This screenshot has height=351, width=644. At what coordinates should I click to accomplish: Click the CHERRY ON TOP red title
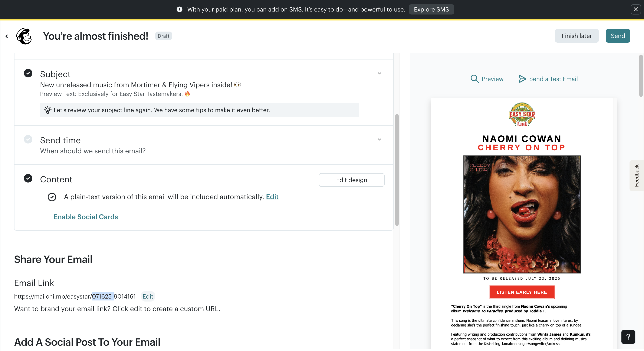(522, 148)
